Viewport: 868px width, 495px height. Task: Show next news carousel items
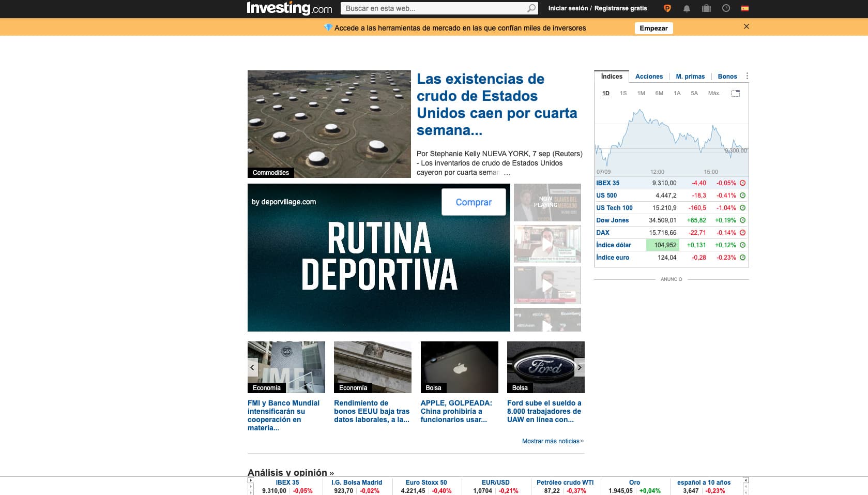click(580, 367)
